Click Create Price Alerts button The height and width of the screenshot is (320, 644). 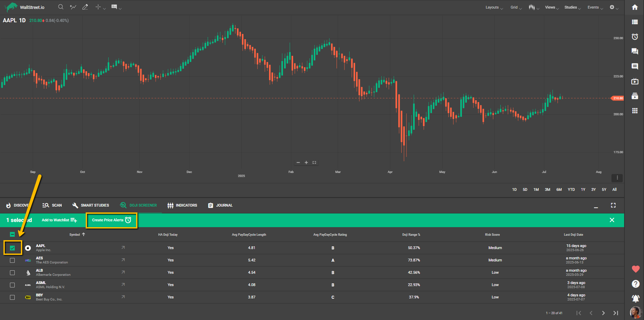111,220
